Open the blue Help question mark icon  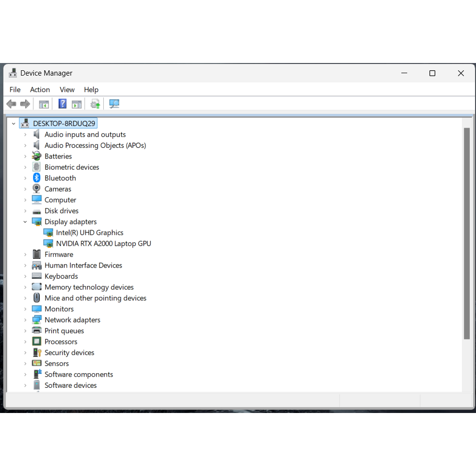[x=62, y=104]
